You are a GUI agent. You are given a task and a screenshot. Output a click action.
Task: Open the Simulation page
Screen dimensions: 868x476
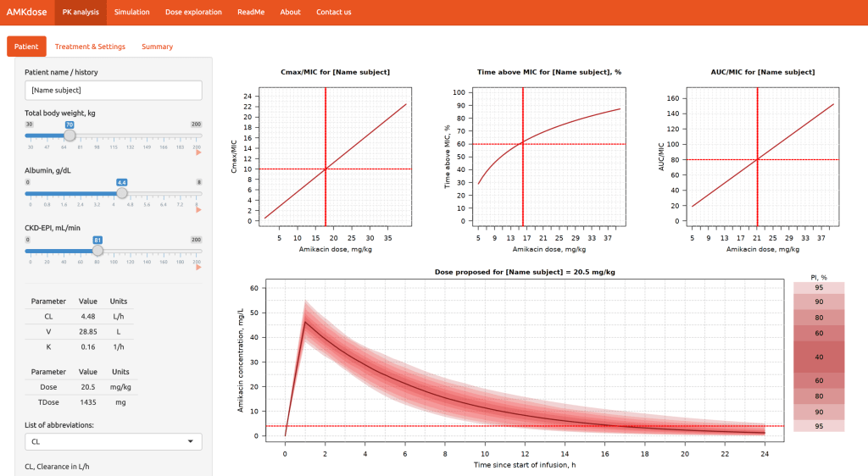131,12
